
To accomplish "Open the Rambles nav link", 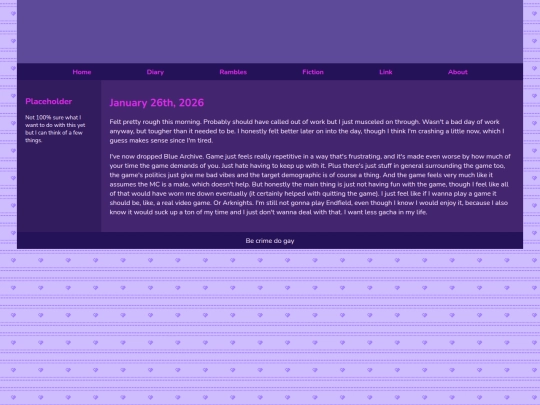I will coord(233,72).
